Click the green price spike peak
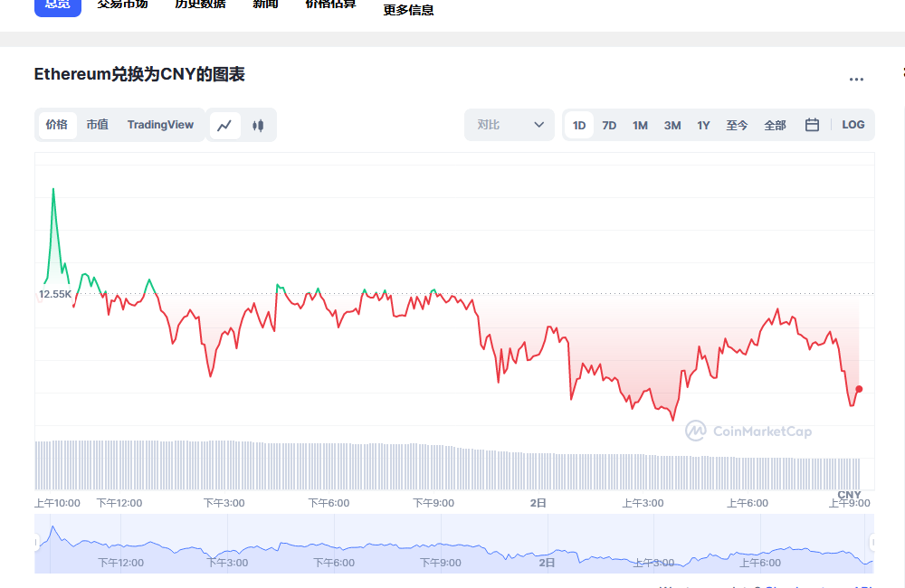Image resolution: width=905 pixels, height=588 pixels. [53, 189]
